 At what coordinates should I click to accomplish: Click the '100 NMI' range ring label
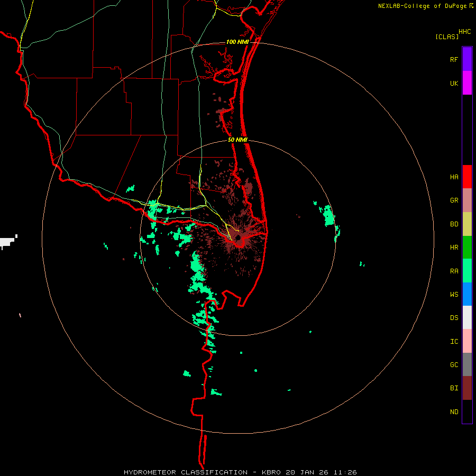click(x=237, y=42)
